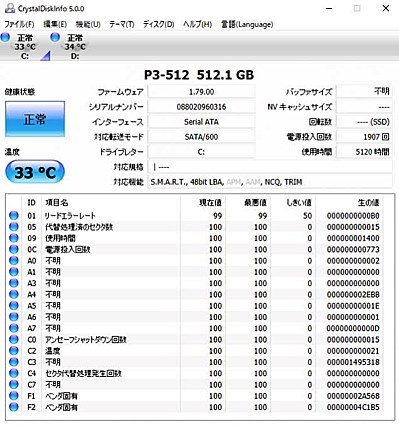Screen dimensions: 399x425
Task: Click status orb for ID F1 ベンダ固有 row
Action: (14, 396)
